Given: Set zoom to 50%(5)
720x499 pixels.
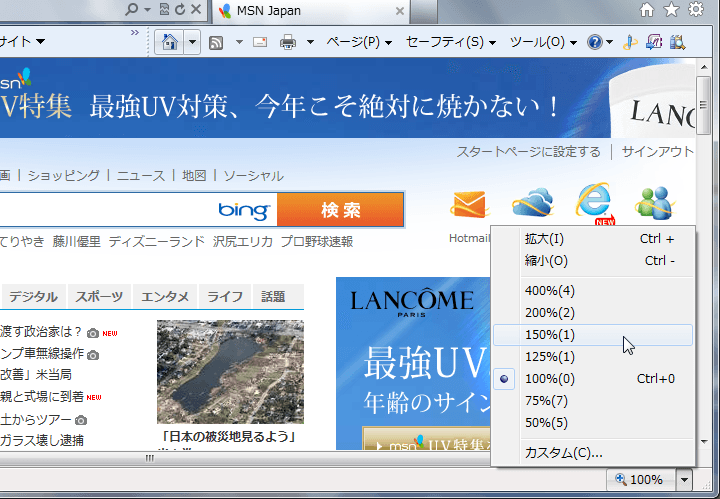Looking at the screenshot, I should tap(593, 423).
